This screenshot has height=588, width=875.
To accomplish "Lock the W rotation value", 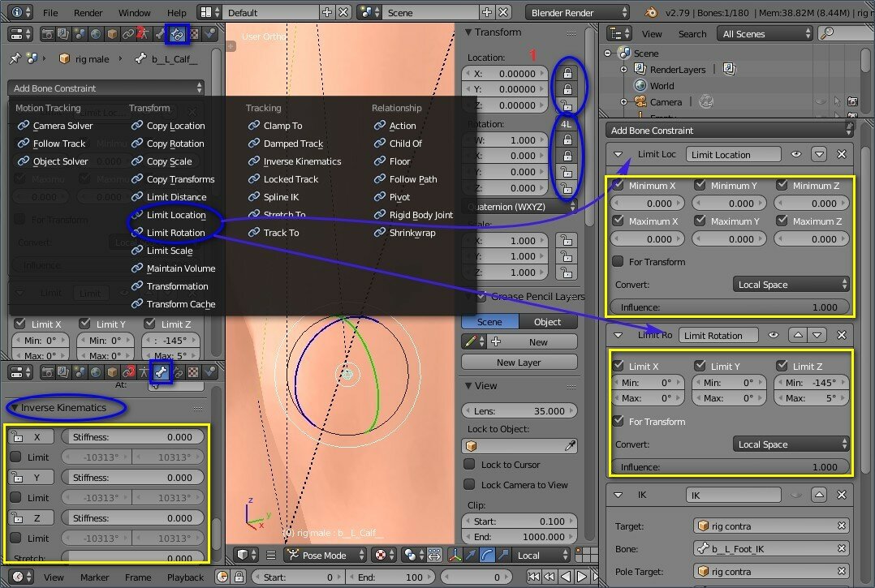I will coord(567,139).
